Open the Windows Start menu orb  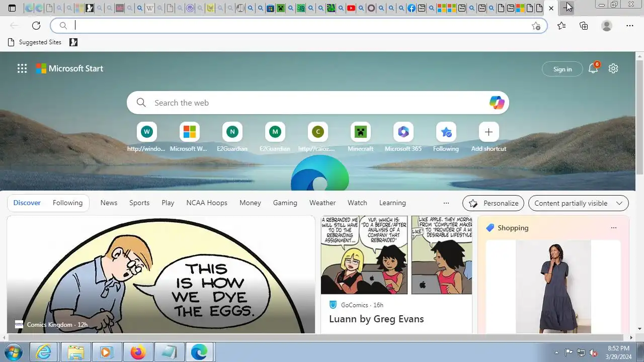point(14,352)
